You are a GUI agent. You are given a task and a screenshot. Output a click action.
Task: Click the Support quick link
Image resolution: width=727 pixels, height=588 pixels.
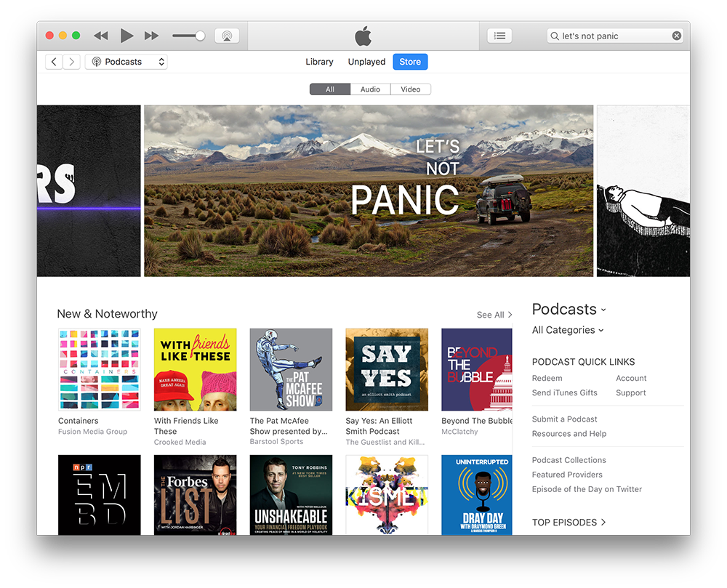coord(630,392)
